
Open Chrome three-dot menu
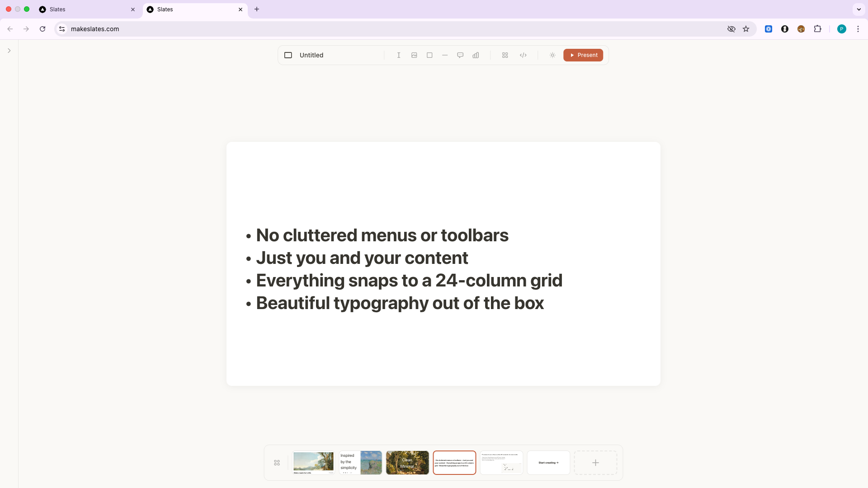click(858, 29)
